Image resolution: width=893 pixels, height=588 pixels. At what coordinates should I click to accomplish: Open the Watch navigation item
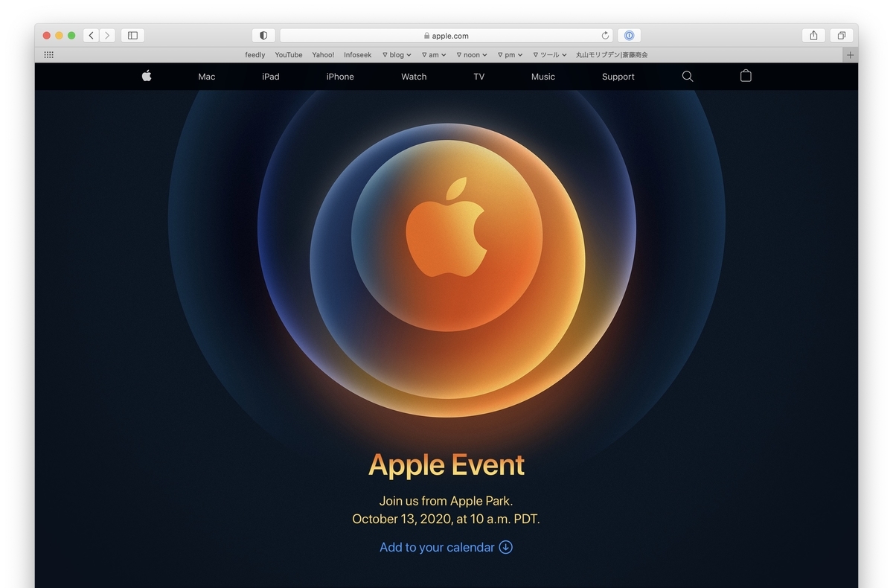(414, 77)
